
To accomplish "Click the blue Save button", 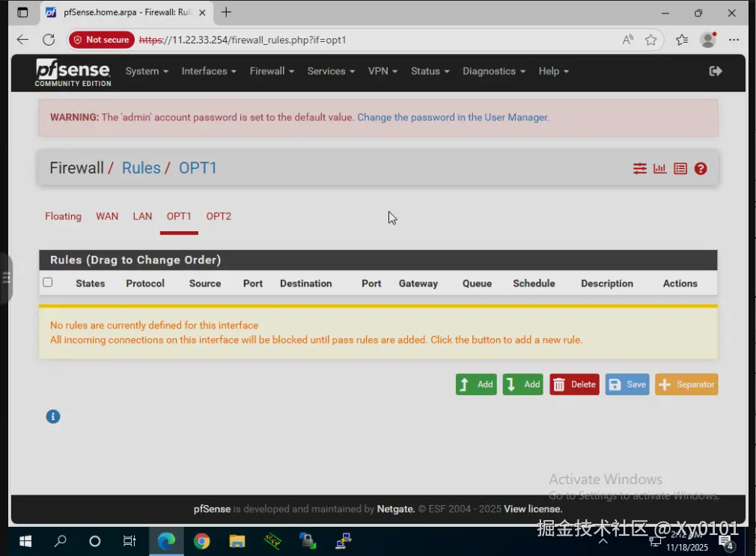I will coord(627,385).
